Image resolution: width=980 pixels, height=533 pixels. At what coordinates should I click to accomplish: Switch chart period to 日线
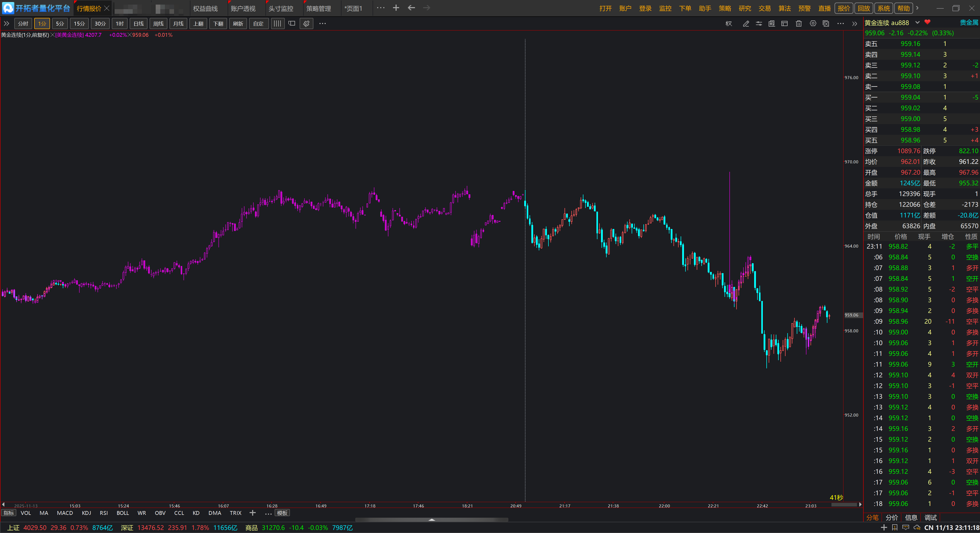point(139,23)
